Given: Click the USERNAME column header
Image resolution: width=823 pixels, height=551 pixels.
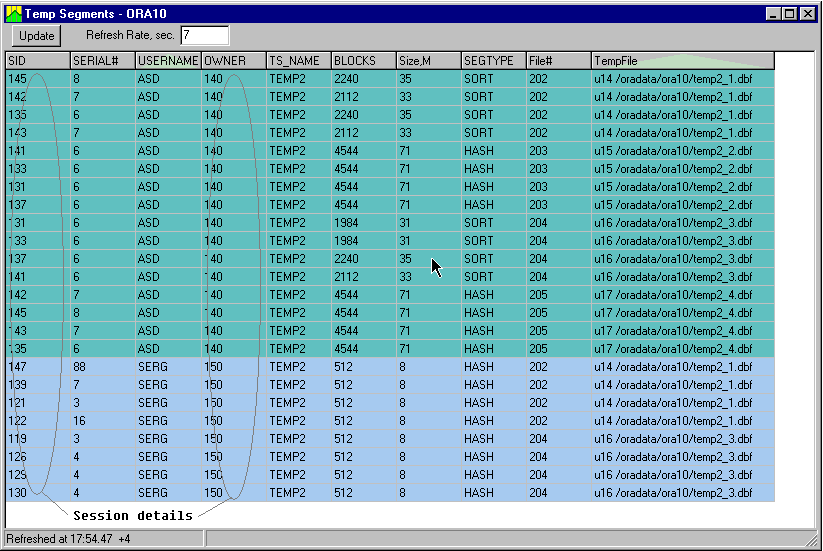Looking at the screenshot, I should point(168,61).
